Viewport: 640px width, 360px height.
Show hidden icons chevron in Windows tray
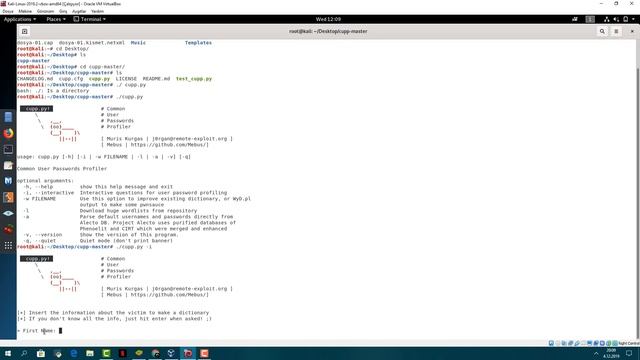point(596,353)
